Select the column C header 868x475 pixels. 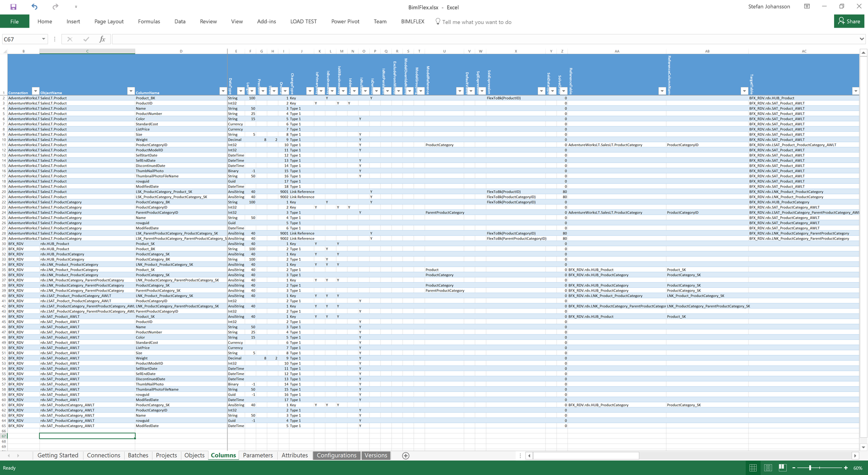point(87,51)
